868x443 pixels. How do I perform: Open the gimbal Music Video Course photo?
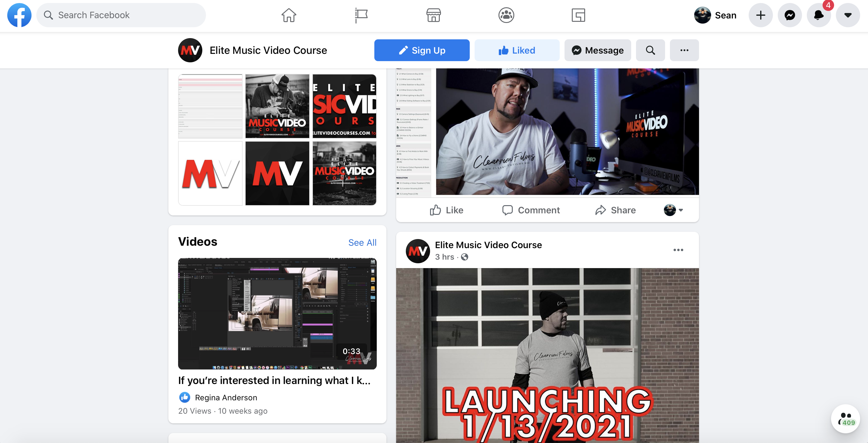pos(344,173)
